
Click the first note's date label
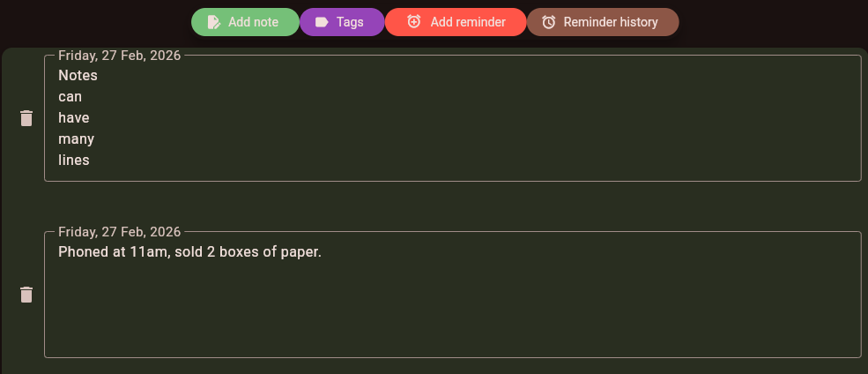[119, 56]
